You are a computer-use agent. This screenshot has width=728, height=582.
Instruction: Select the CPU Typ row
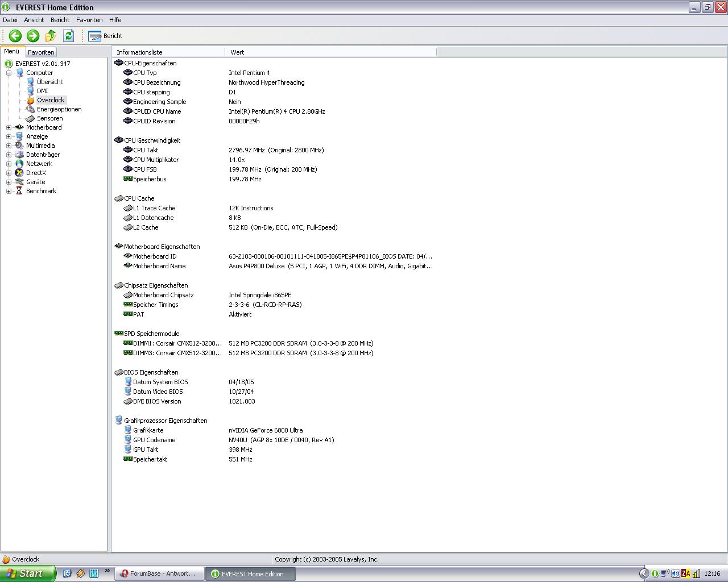pyautogui.click(x=274, y=73)
